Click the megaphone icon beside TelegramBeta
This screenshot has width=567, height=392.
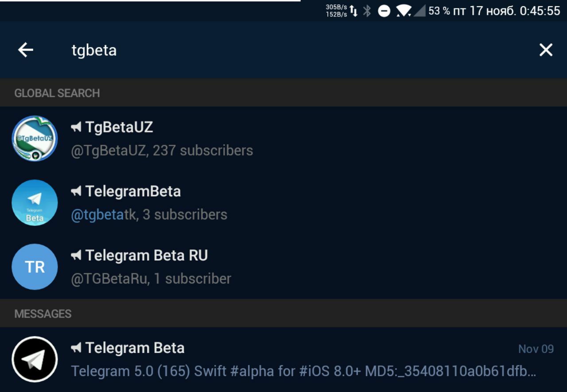click(x=76, y=191)
